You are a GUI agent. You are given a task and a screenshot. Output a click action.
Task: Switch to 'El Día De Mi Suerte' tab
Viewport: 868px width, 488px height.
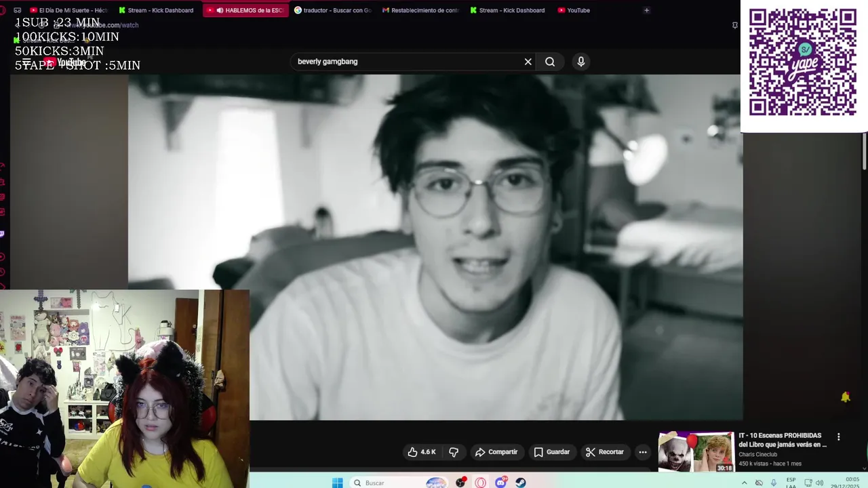coord(69,10)
